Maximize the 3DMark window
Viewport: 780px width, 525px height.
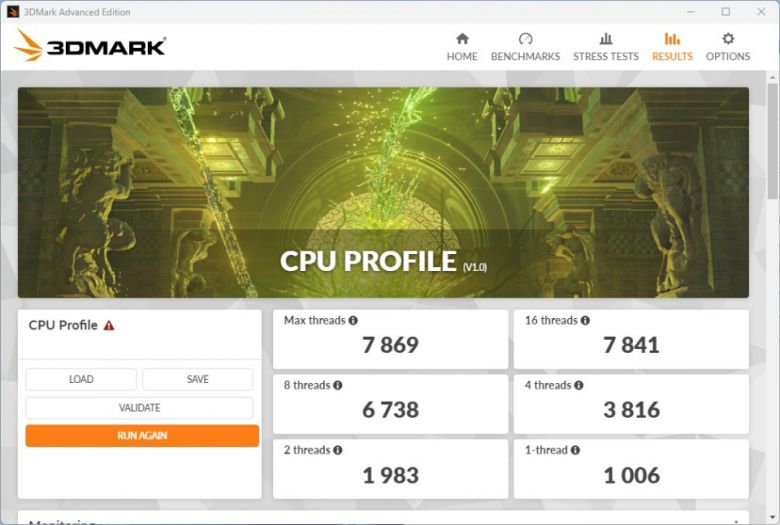725,12
